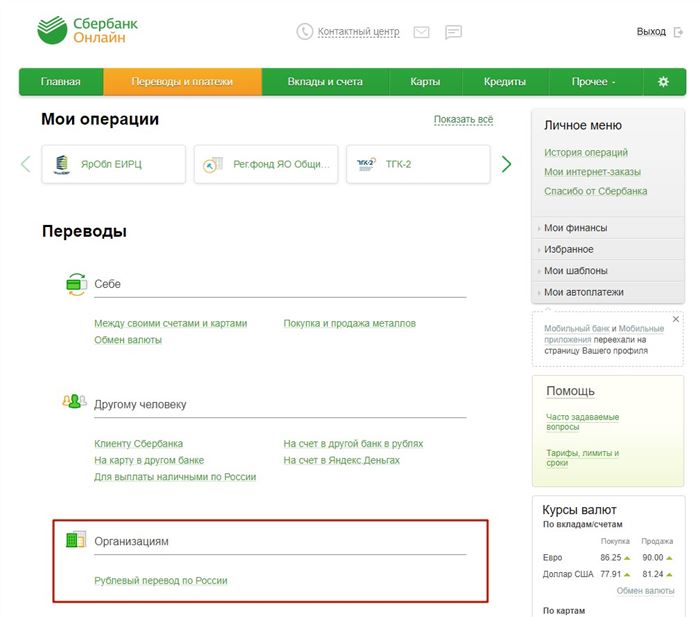Show next operations with the right arrow
This screenshot has width=700, height=617.
click(506, 164)
